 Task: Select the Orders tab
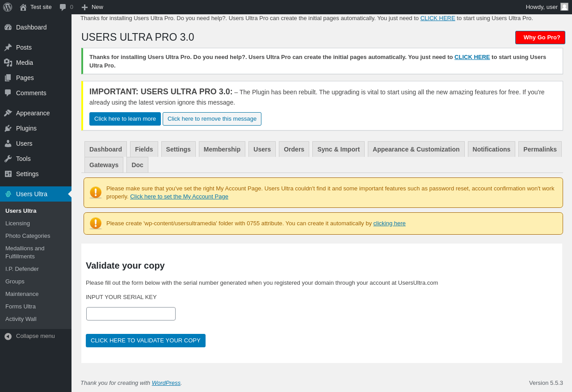[x=294, y=149]
